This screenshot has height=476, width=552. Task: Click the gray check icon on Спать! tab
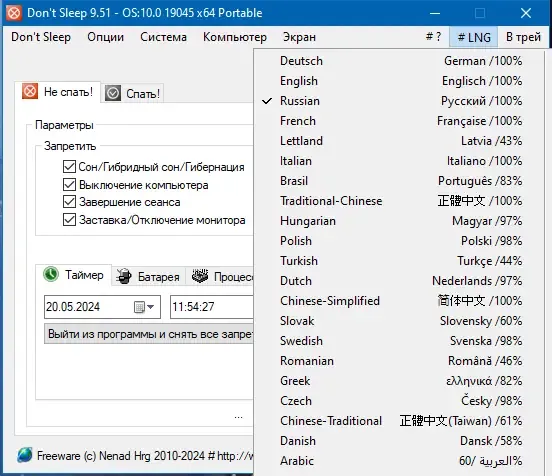pos(113,93)
